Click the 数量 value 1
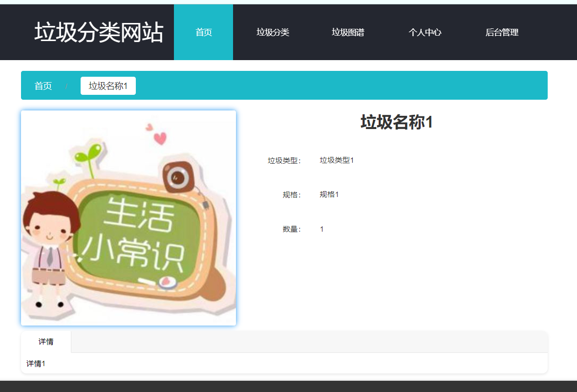577x392 pixels. 321,229
